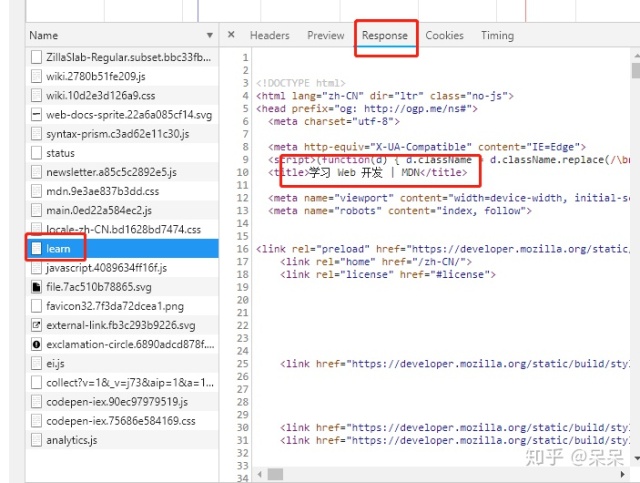Click the newsletter.a85c5c2892e5.js file icon
640x483 pixels.
[x=36, y=172]
